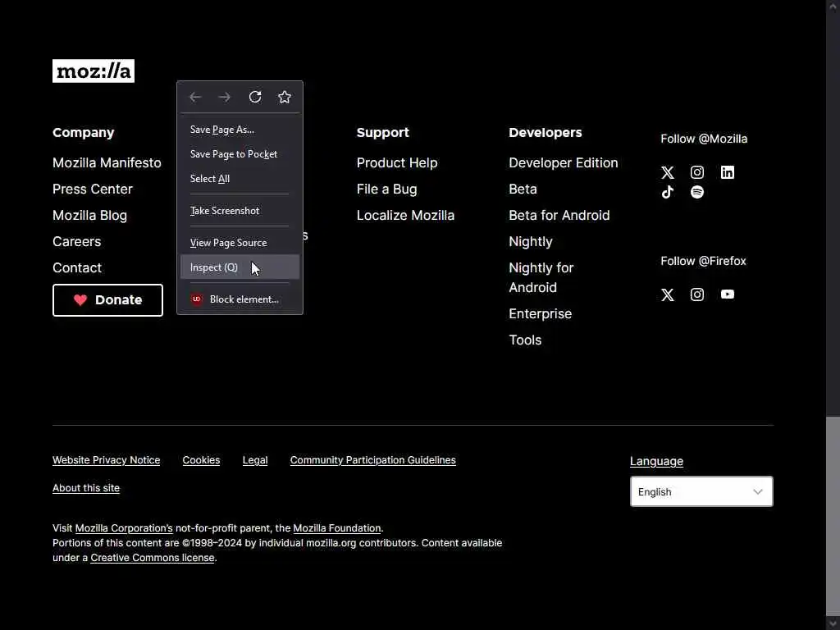Click Follow @Mozilla text
The width and height of the screenshot is (840, 630).
[703, 139]
